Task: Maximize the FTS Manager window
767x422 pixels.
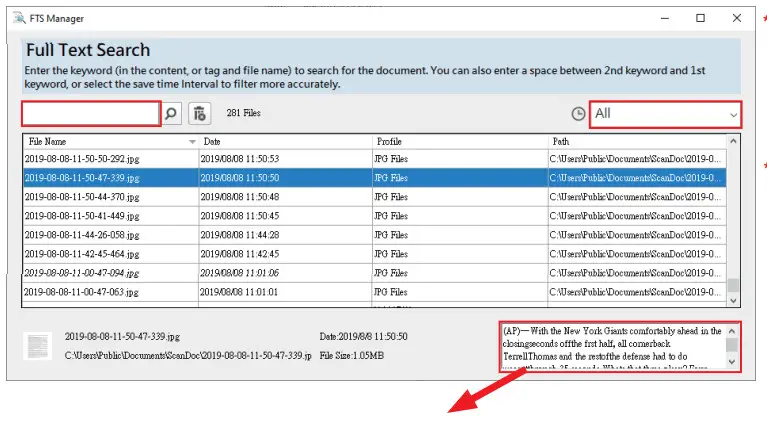Action: (700, 18)
